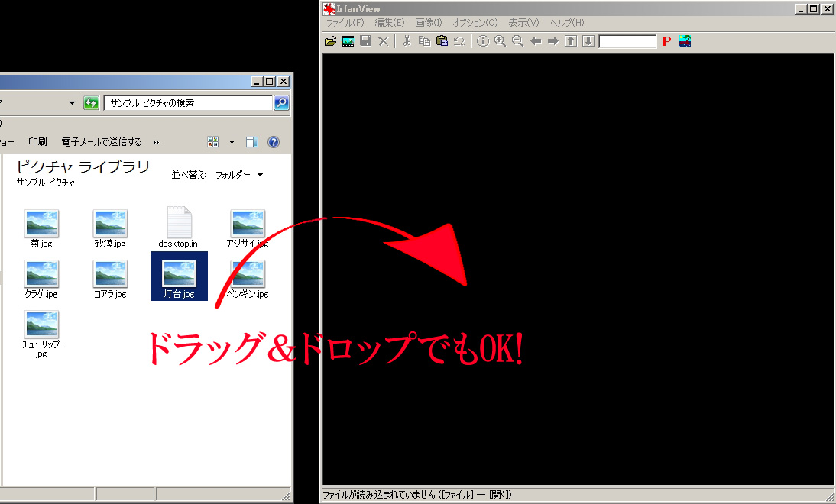
Task: Click the About IrfanView picture icon
Action: coord(685,41)
